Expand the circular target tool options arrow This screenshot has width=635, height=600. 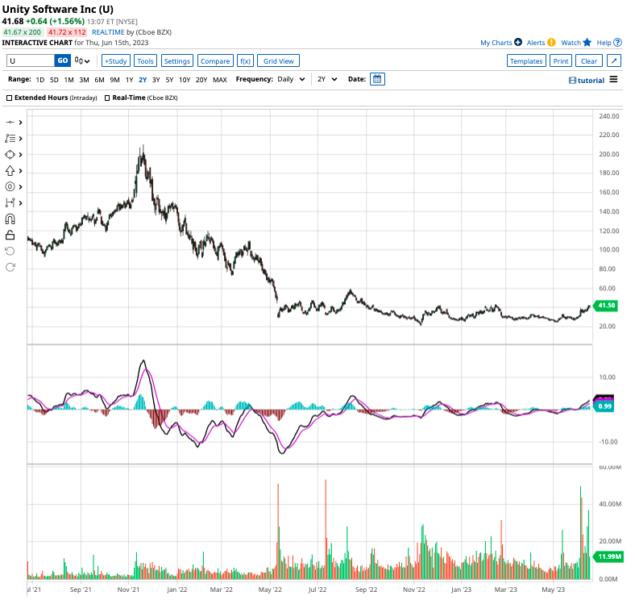20,187
